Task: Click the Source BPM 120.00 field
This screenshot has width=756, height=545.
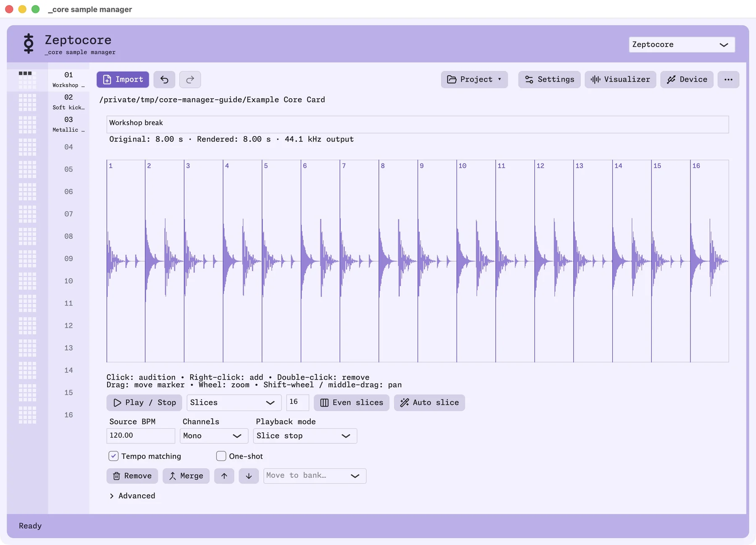Action: (x=141, y=436)
